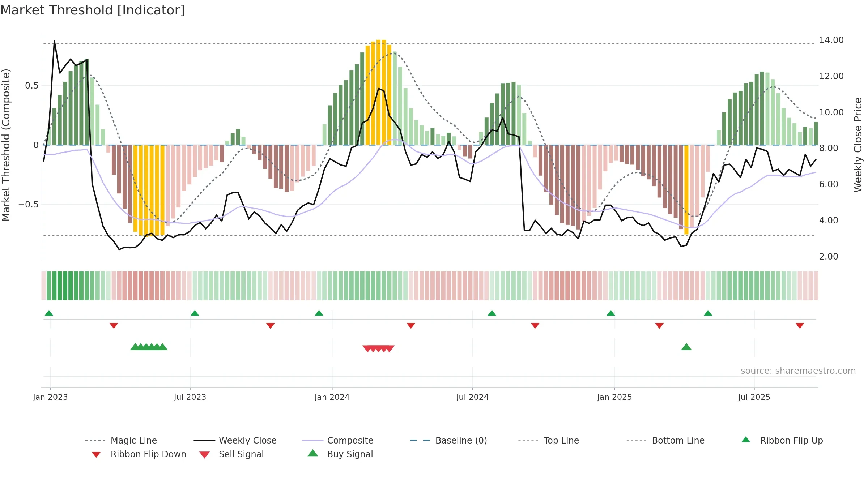Click the Jul 2025 x-axis label
This screenshot has width=868, height=488.
point(754,397)
